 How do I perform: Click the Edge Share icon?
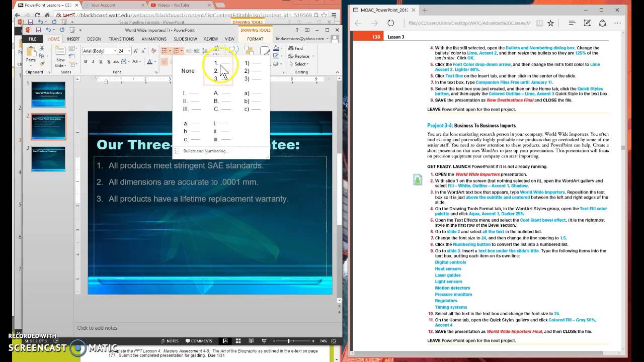(602, 23)
